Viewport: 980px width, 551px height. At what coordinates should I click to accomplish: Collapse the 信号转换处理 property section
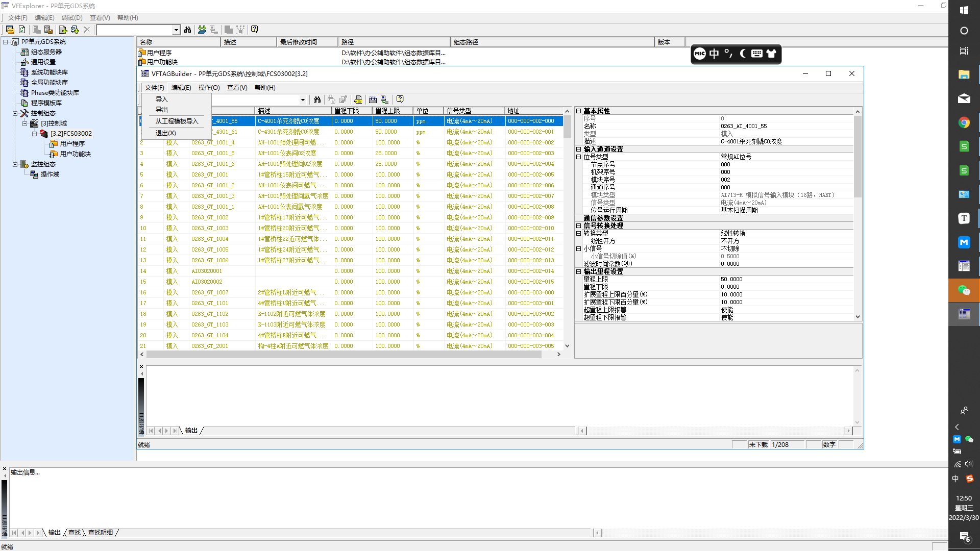click(x=579, y=226)
